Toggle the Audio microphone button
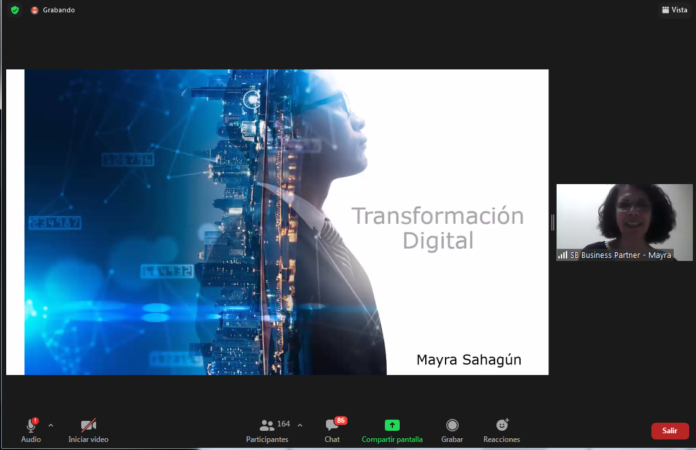The height and width of the screenshot is (450, 696). 31,426
